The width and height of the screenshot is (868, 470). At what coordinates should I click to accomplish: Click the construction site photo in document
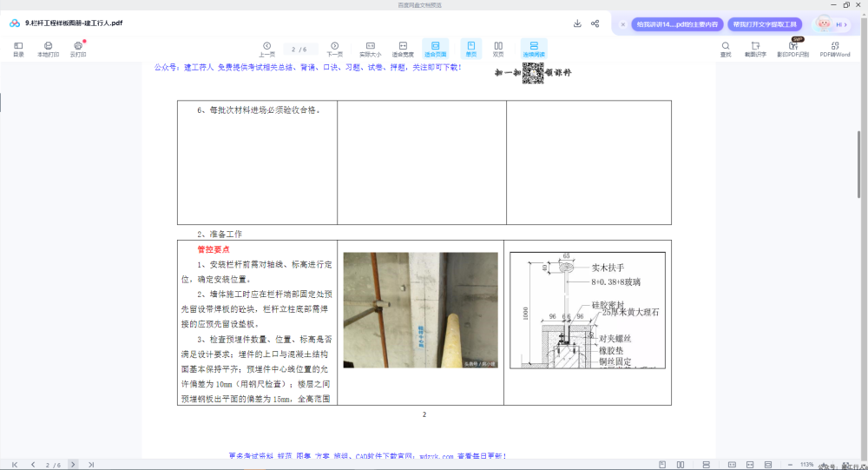(x=420, y=310)
